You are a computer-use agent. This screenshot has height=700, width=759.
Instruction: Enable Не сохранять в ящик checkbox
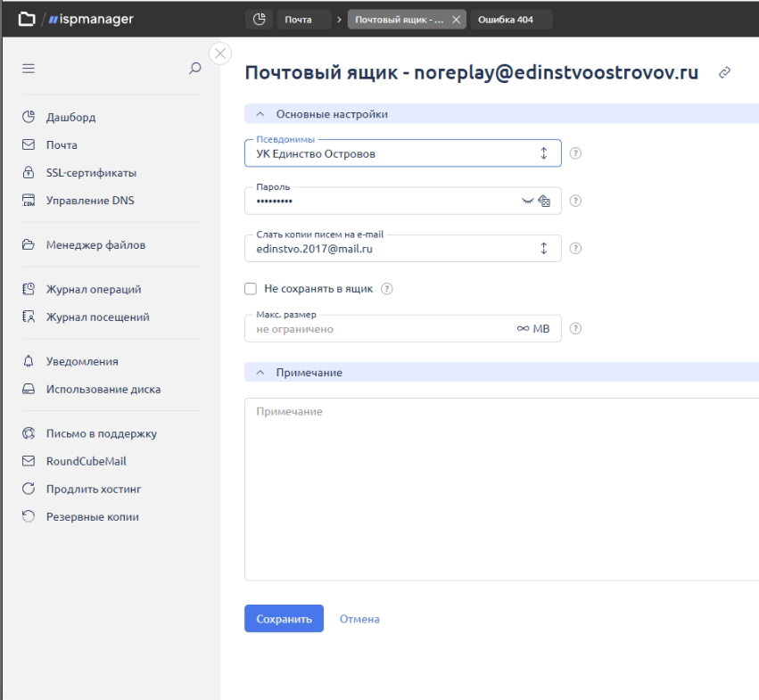coord(251,289)
